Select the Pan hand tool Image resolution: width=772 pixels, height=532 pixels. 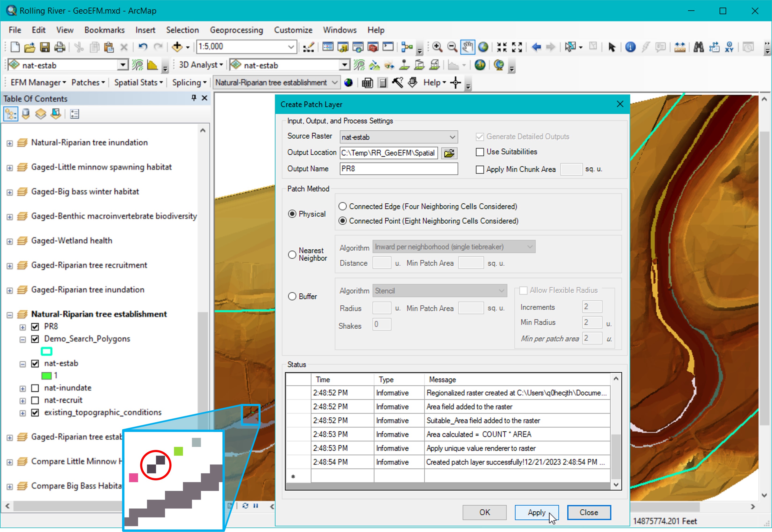(x=467, y=47)
